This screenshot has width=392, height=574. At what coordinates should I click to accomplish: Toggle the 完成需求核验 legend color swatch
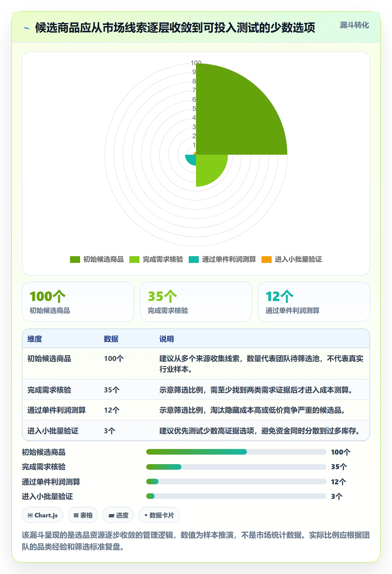click(x=134, y=260)
